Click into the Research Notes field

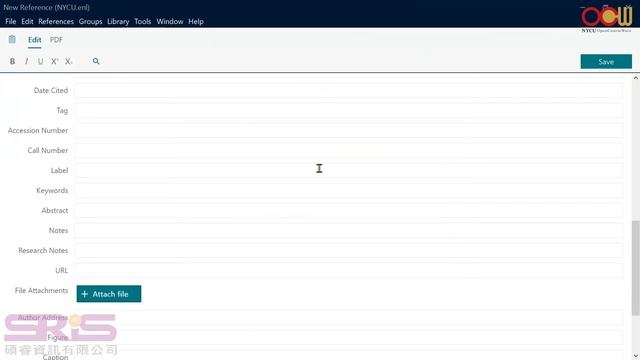[x=349, y=251]
